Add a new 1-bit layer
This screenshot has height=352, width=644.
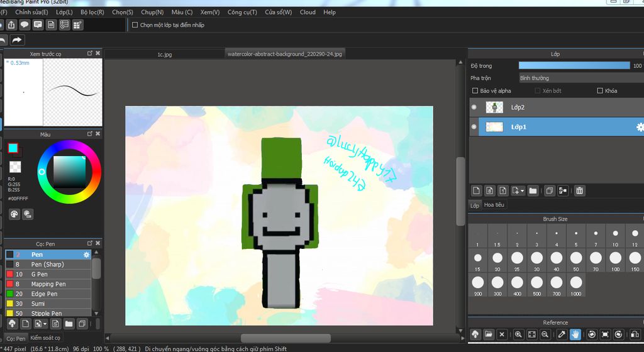coord(502,190)
